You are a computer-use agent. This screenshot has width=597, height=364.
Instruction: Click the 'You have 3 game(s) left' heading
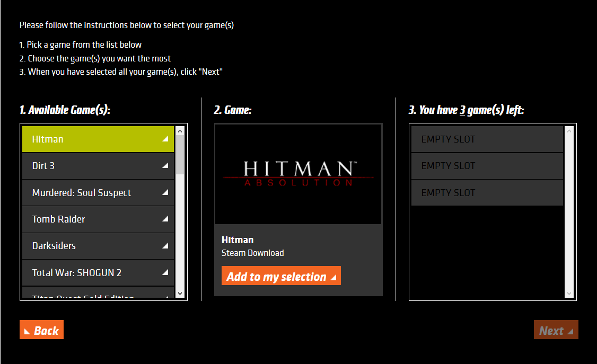point(466,110)
